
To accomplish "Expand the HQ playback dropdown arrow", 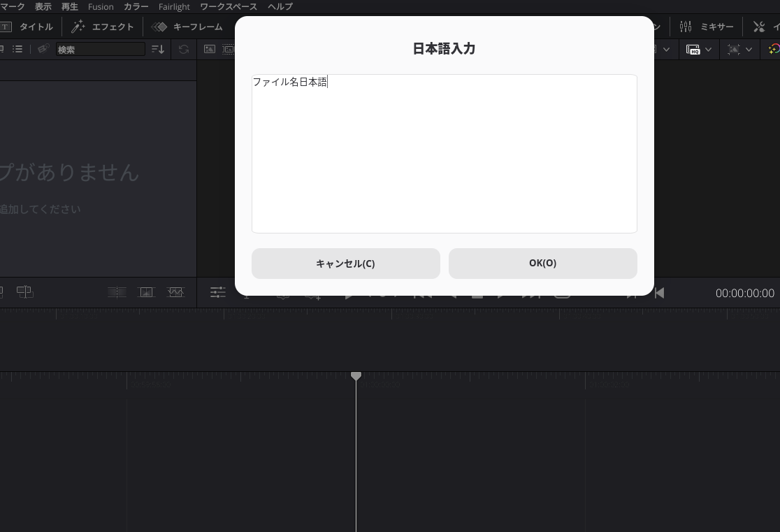I will pyautogui.click(x=709, y=49).
